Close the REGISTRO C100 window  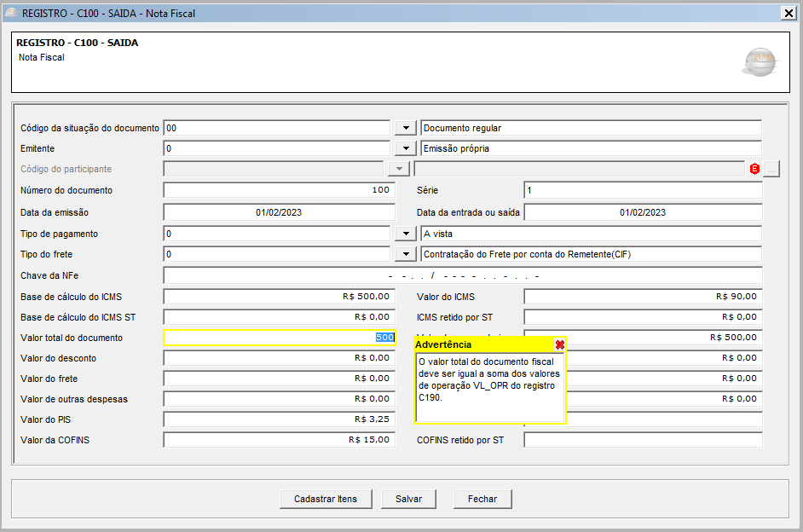[x=789, y=14]
